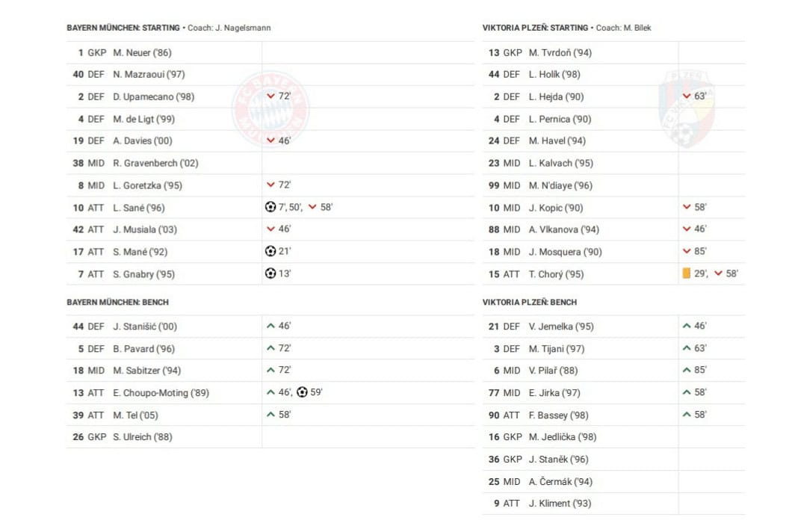Click the green sub-on arrow for V. Pilař

click(x=686, y=370)
